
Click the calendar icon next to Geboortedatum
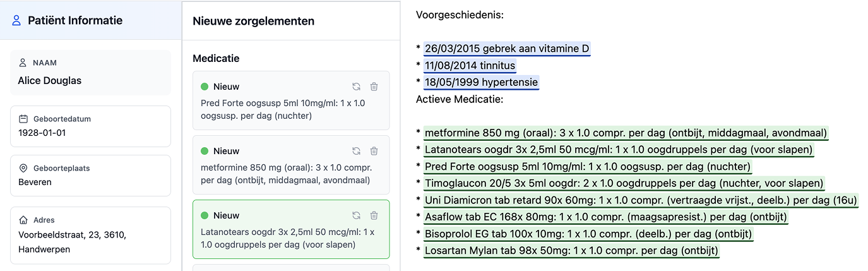point(23,119)
